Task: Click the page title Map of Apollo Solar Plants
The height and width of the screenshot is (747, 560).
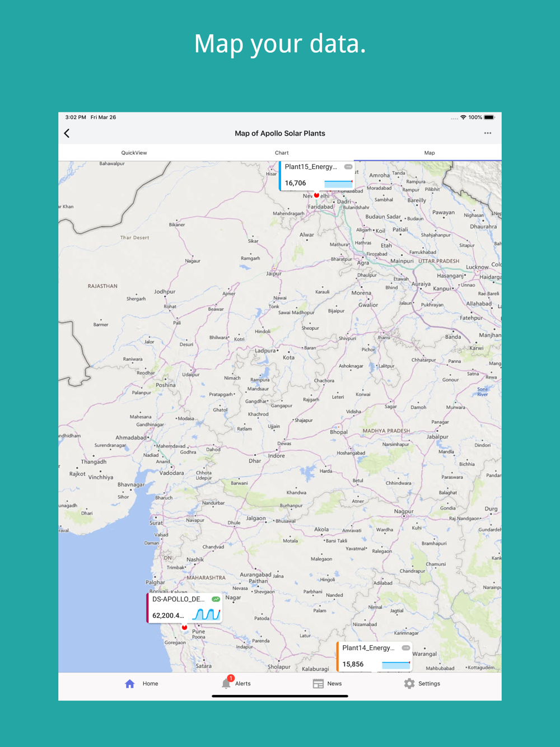Action: (280, 133)
